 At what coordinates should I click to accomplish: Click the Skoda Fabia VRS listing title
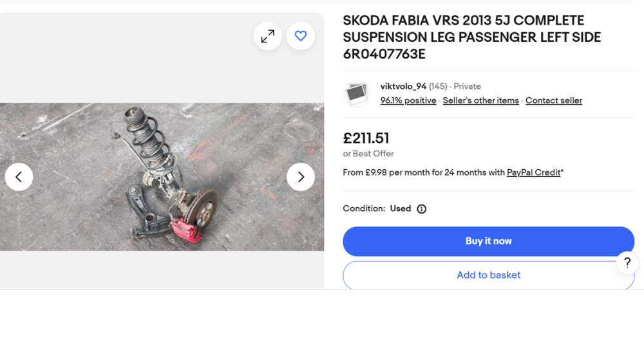click(x=471, y=37)
